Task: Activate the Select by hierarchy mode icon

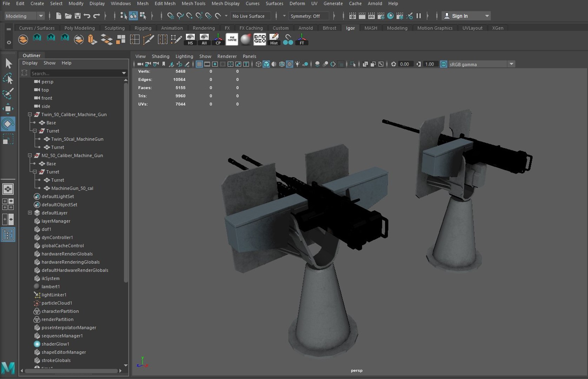Action: (124, 16)
